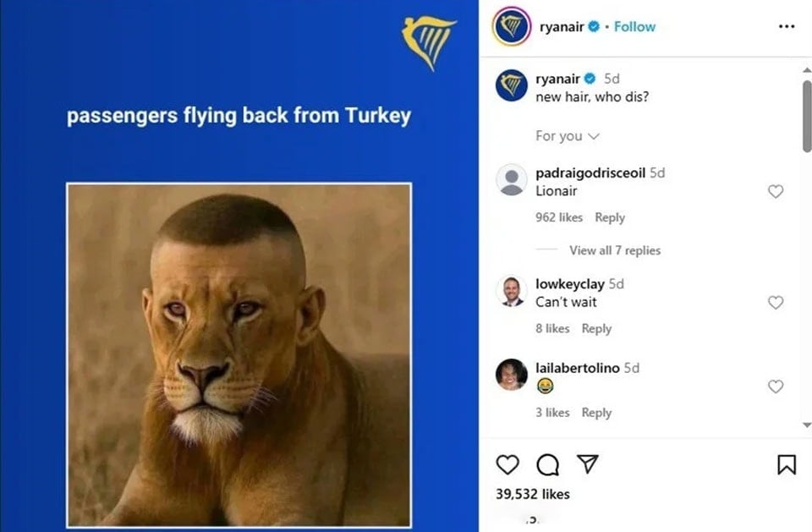
Task: View the 39,532 likes list
Action: pyautogui.click(x=532, y=494)
